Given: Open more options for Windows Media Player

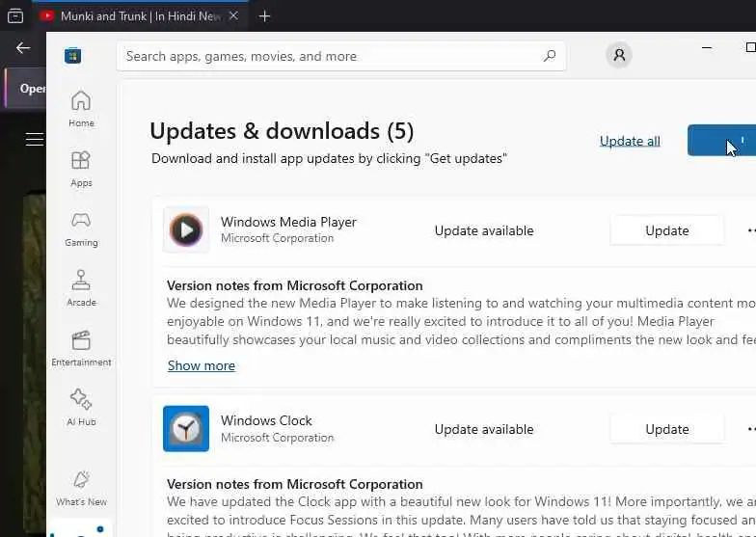Looking at the screenshot, I should pyautogui.click(x=751, y=230).
